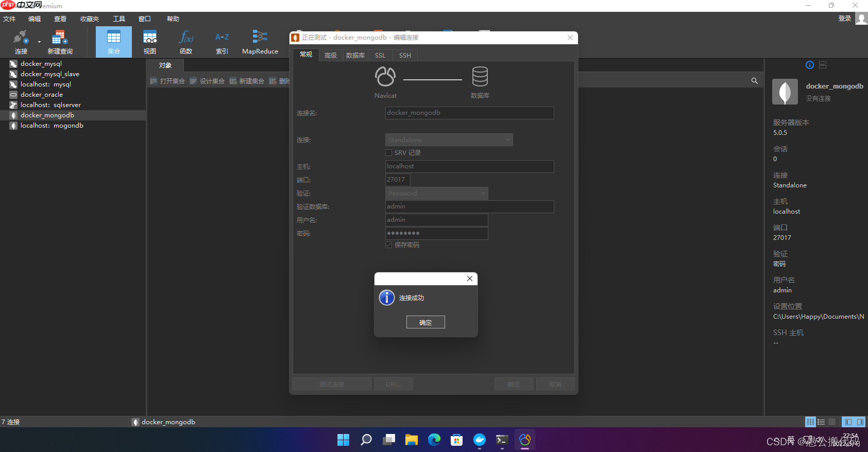Click the URI... button
Image resolution: width=868 pixels, height=452 pixels.
394,384
